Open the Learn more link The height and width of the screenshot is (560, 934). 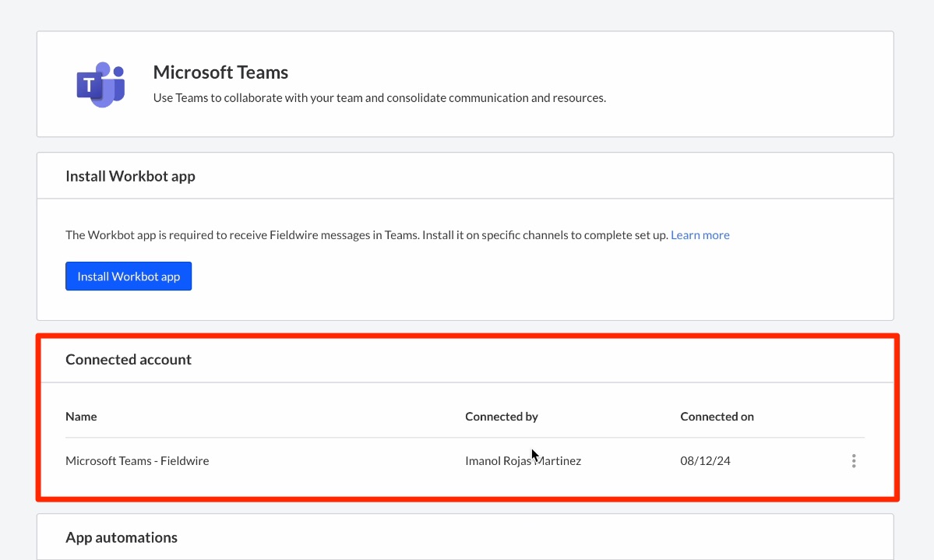[700, 234]
